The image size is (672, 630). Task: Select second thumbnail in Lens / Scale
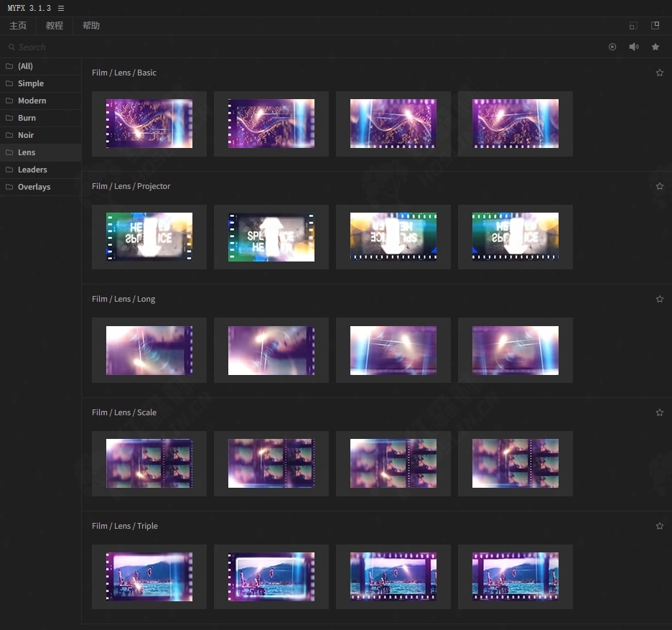click(x=271, y=463)
